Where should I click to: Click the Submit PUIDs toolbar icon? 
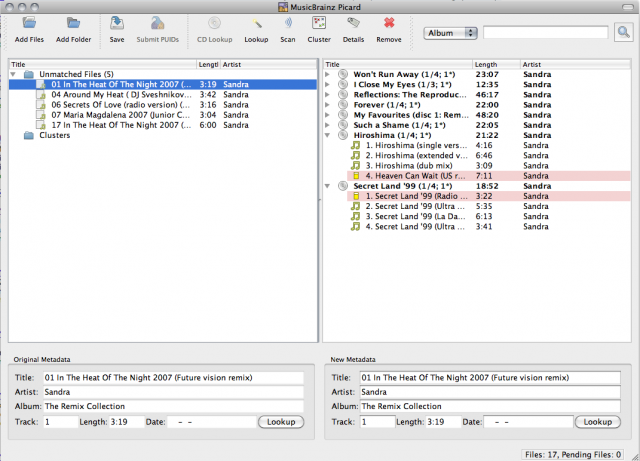158,23
